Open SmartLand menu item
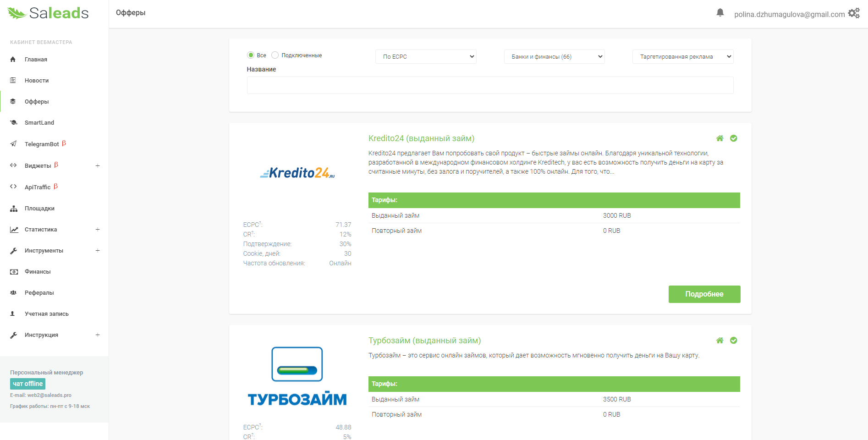The image size is (868, 440). 39,122
